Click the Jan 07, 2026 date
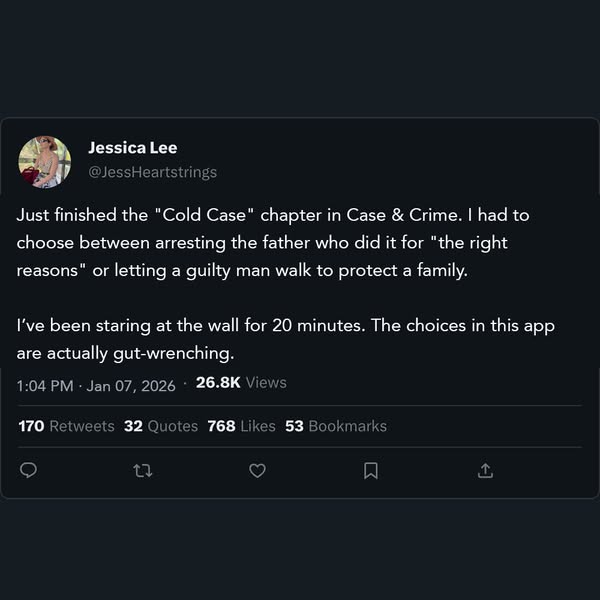The image size is (600, 600). 131,386
